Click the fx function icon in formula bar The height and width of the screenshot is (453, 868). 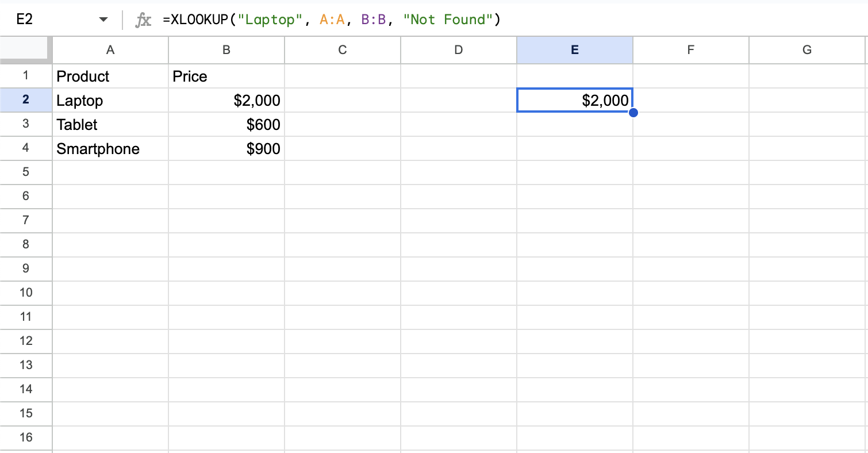(143, 20)
